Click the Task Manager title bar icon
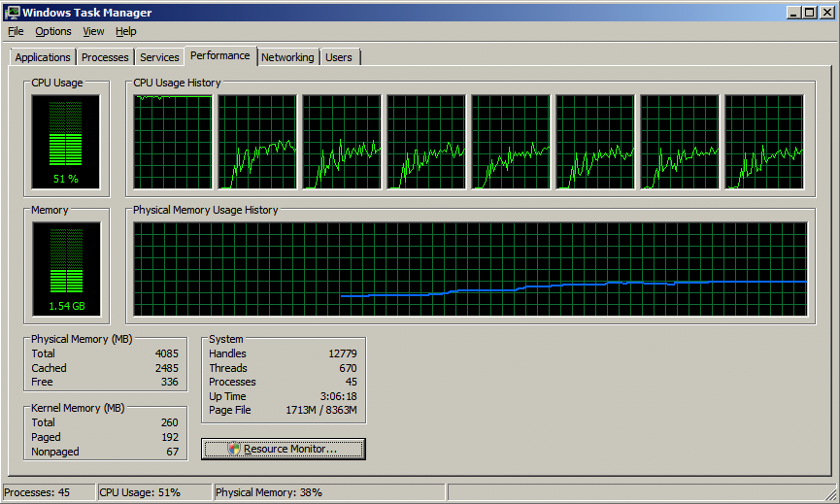 pyautogui.click(x=13, y=13)
